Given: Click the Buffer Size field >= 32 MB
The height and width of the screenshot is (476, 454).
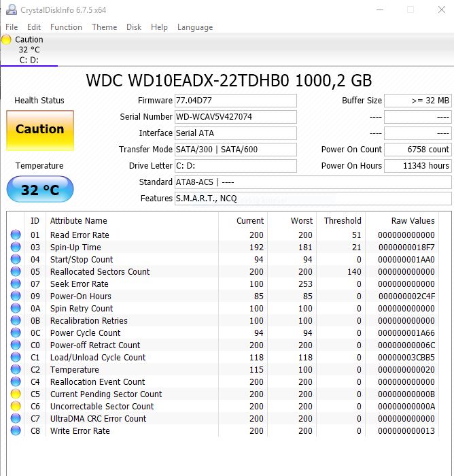Looking at the screenshot, I should (418, 101).
